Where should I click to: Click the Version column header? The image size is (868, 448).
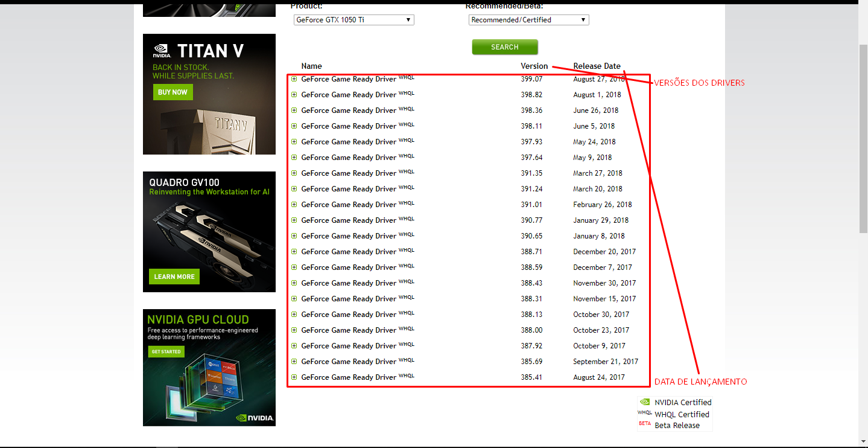click(534, 66)
